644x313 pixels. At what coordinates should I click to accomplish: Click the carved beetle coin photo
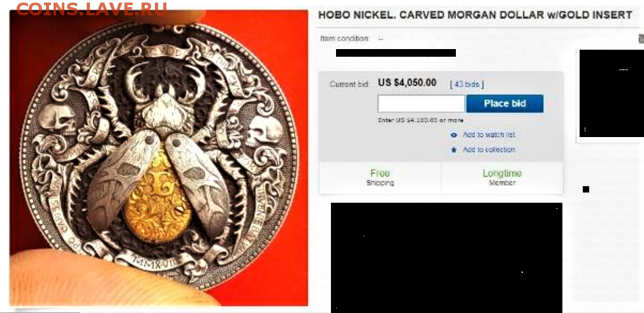[x=159, y=158]
